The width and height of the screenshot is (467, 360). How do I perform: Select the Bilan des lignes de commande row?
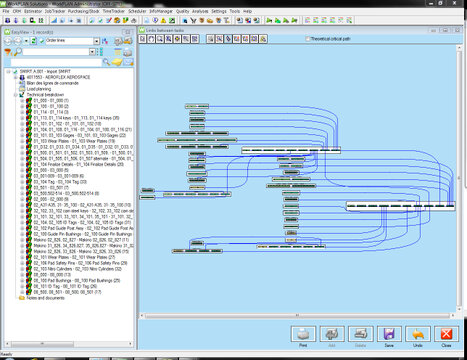click(x=53, y=83)
